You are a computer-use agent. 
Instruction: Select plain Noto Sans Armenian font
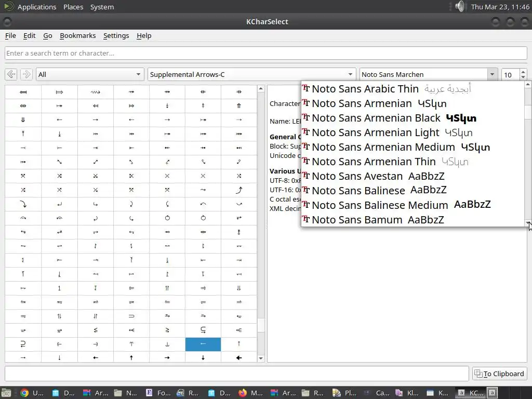(413, 103)
